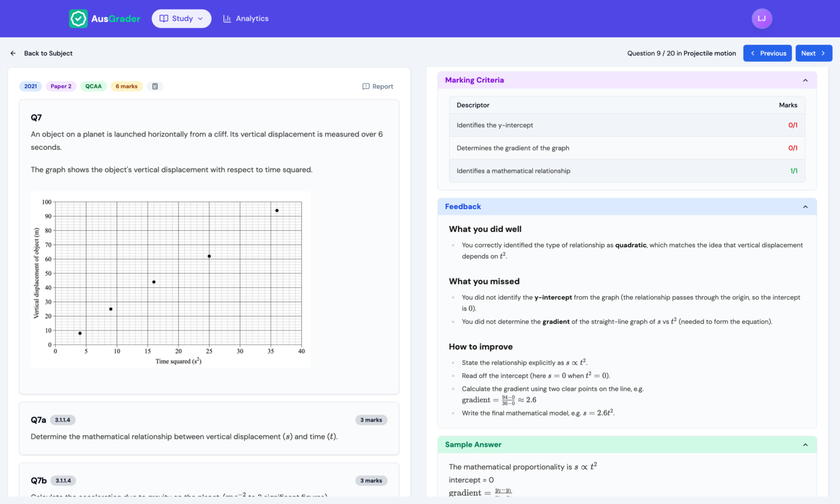Viewport: 840px width, 504px height.
Task: Click the 3 marks badge on Q7b
Action: [371, 481]
